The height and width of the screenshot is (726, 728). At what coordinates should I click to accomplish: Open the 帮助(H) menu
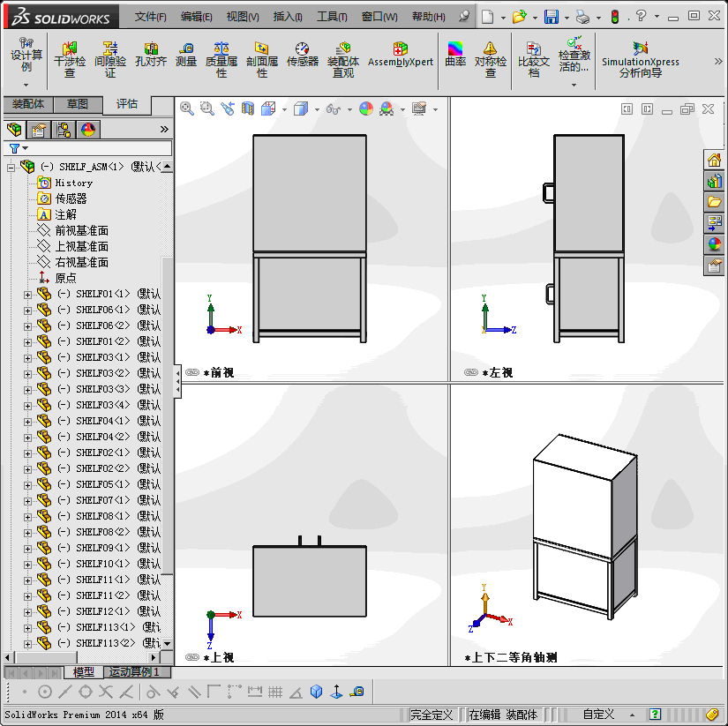(x=429, y=17)
